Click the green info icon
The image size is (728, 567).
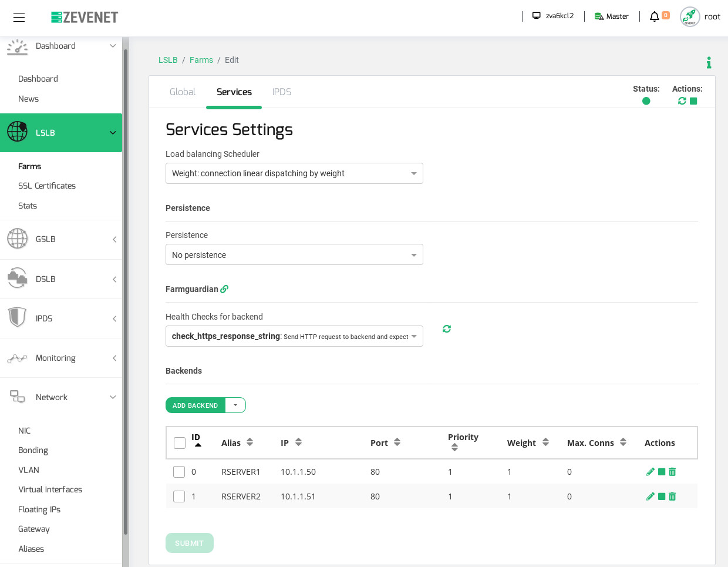[x=709, y=62]
